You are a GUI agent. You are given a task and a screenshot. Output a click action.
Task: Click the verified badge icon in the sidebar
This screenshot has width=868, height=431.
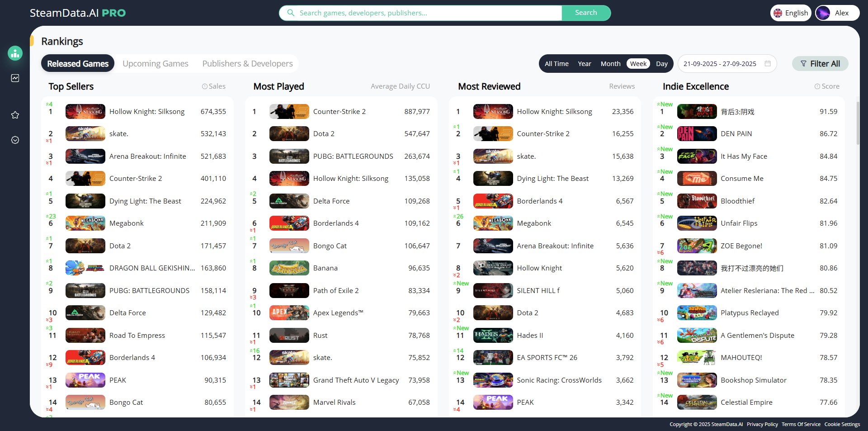click(x=15, y=140)
